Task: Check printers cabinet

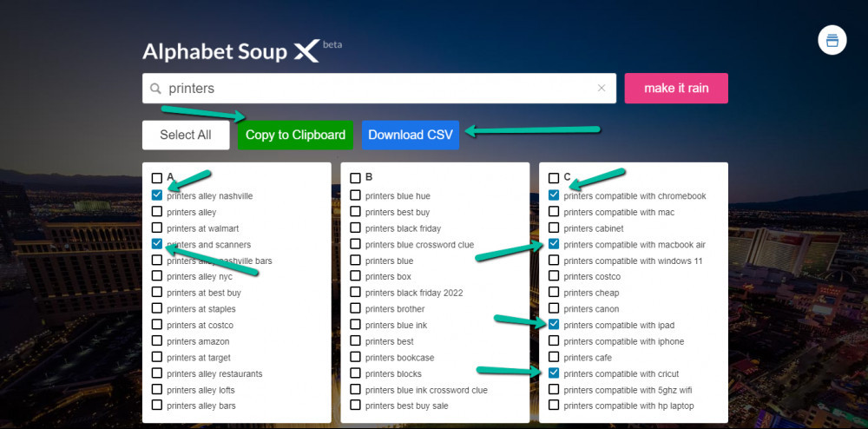Action: tap(554, 228)
